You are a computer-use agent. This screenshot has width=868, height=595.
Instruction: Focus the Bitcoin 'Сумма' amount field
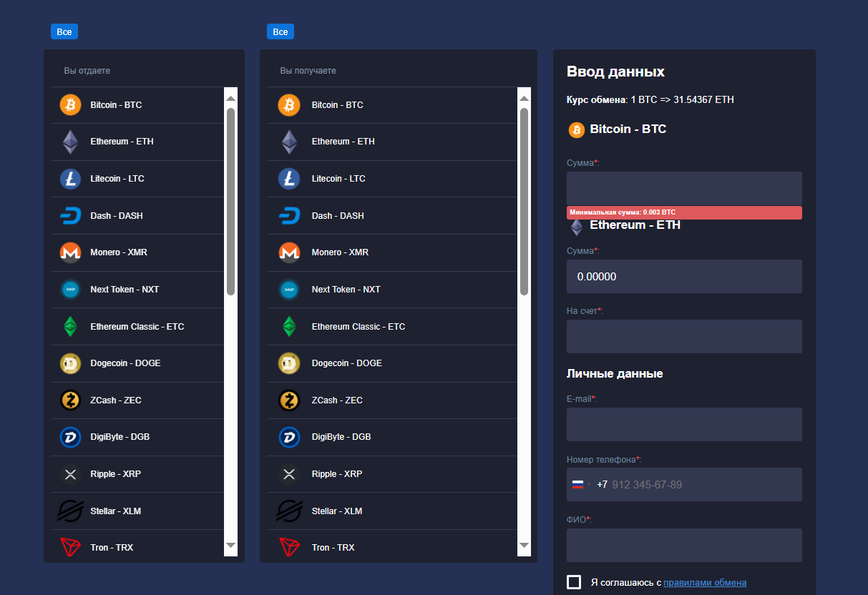tap(684, 188)
